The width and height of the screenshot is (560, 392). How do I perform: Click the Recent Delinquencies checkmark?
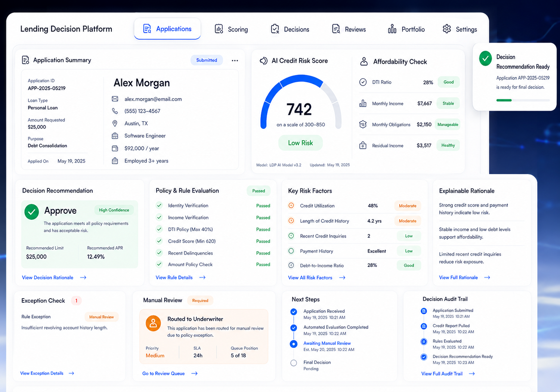coord(160,253)
